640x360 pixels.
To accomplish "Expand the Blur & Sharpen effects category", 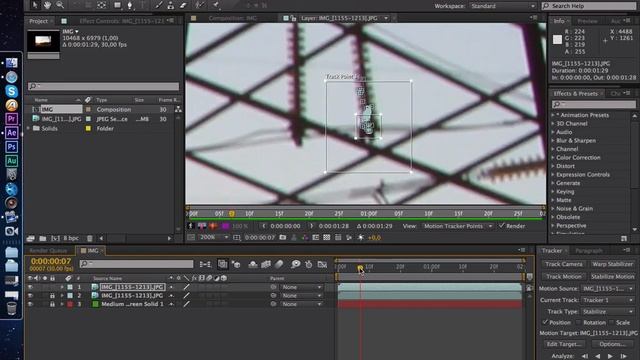I will 553,140.
